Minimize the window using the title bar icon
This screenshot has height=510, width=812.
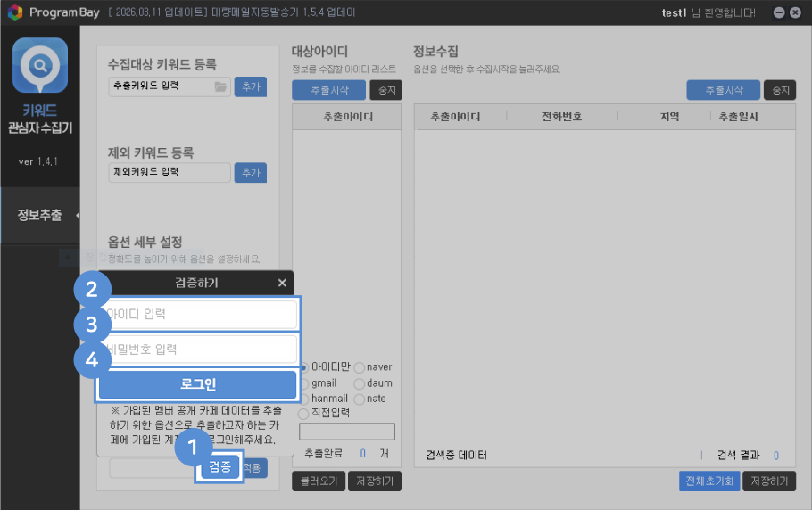click(x=779, y=12)
